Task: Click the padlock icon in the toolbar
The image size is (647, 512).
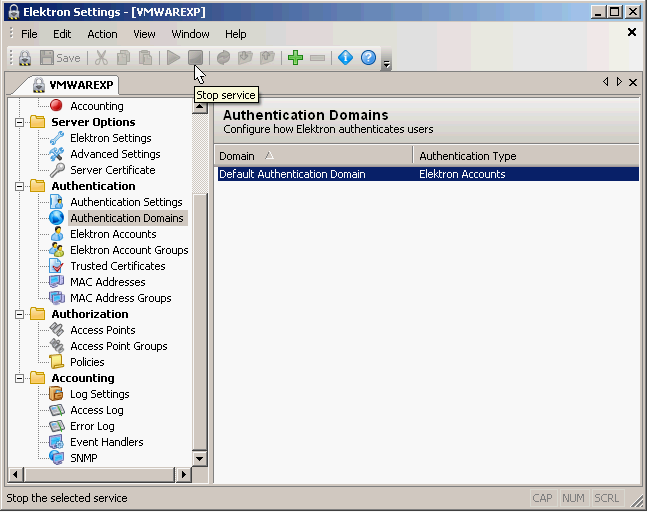Action: 25,58
